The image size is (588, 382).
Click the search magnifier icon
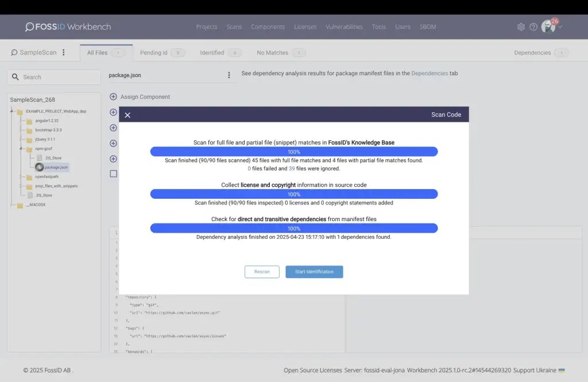coord(16,77)
